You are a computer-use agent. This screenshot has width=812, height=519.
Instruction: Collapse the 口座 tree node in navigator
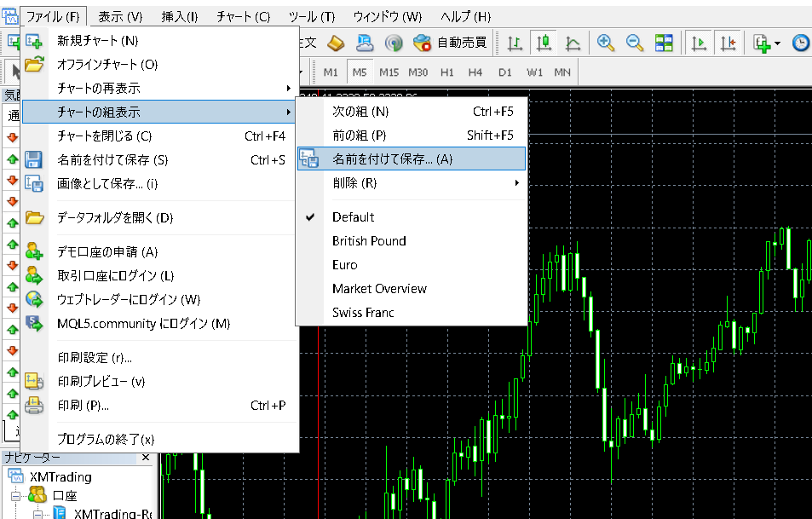click(15, 495)
